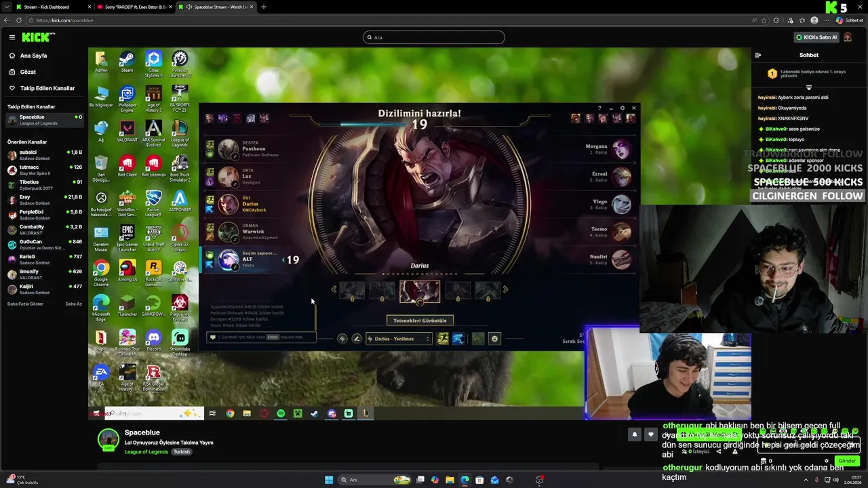This screenshot has height=488, width=868.
Task: Click the chat bubble icon in champion select
Action: [x=213, y=337]
